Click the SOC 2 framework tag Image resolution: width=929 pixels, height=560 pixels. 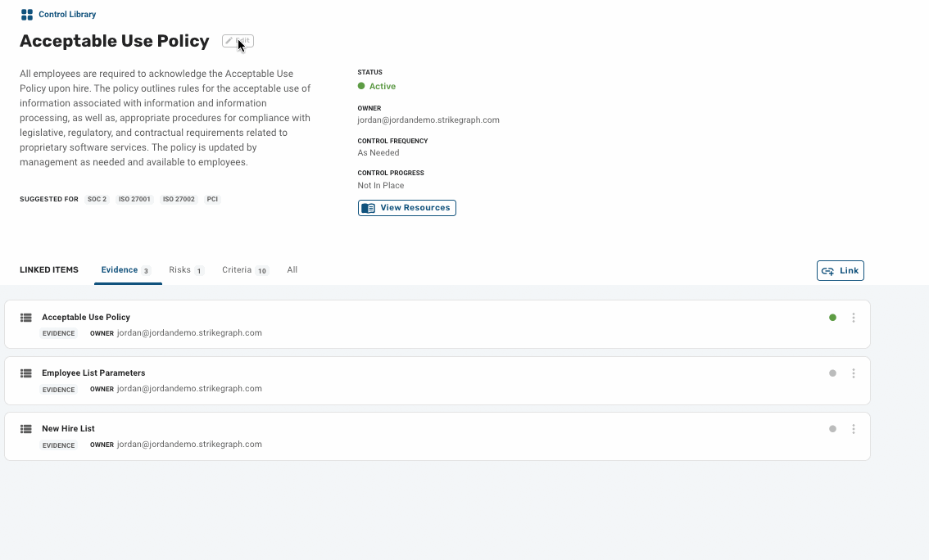coord(97,200)
